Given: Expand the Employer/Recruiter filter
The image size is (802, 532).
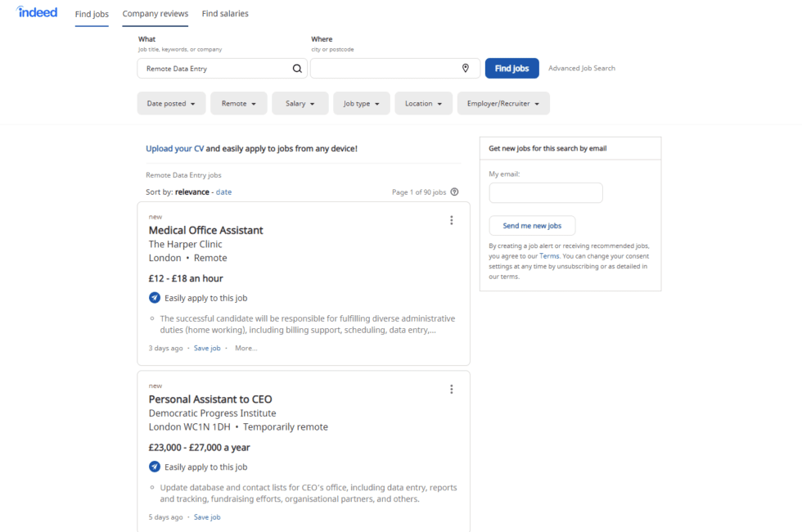Looking at the screenshot, I should coord(502,104).
